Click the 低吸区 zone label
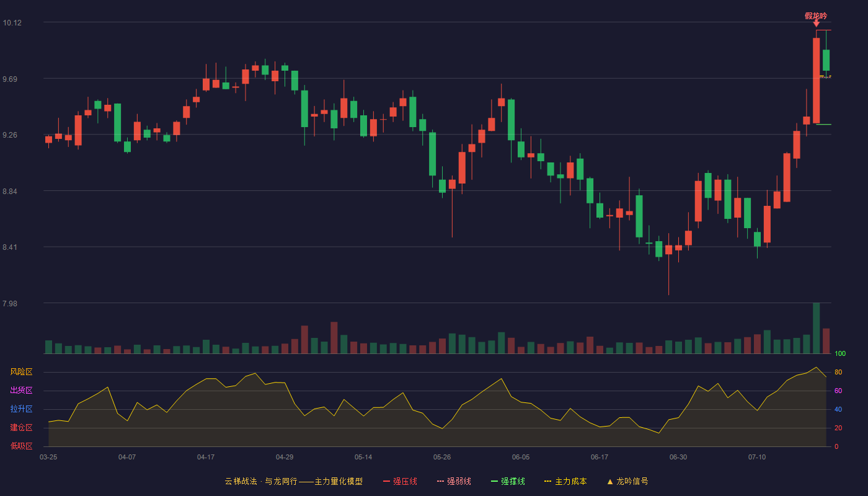This screenshot has width=868, height=496. (21, 446)
